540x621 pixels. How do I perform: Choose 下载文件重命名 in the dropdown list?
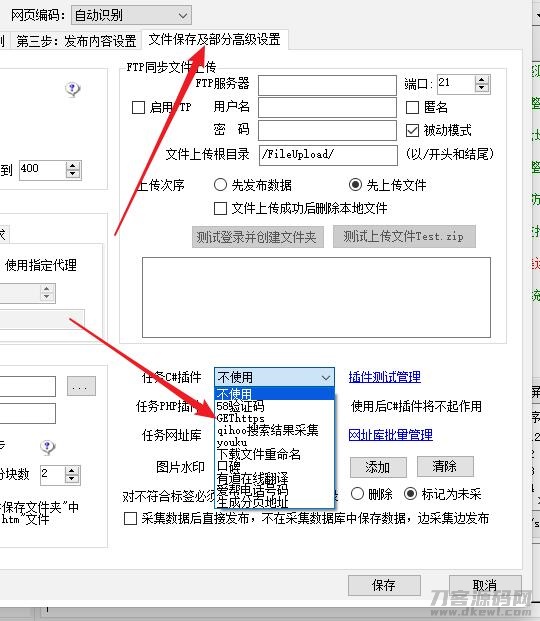[x=258, y=454]
